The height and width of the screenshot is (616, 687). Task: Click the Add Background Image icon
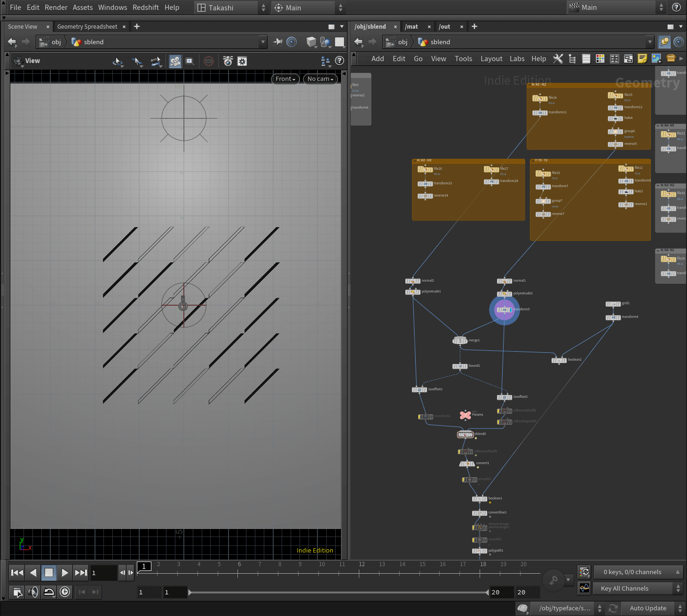pos(656,59)
